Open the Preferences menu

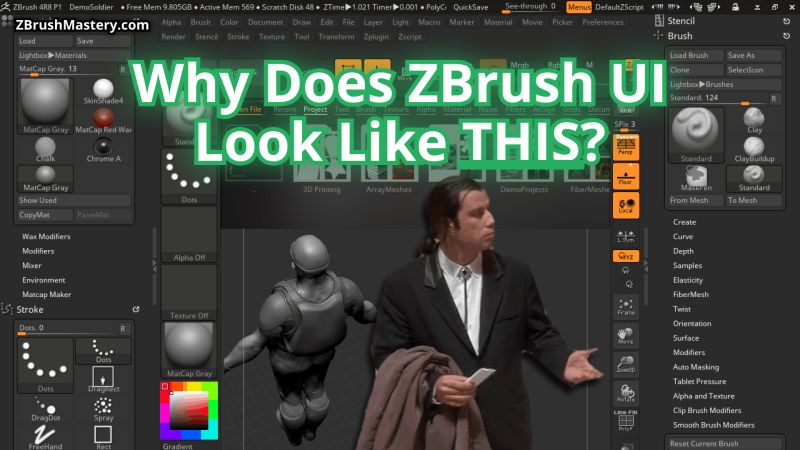[603, 21]
